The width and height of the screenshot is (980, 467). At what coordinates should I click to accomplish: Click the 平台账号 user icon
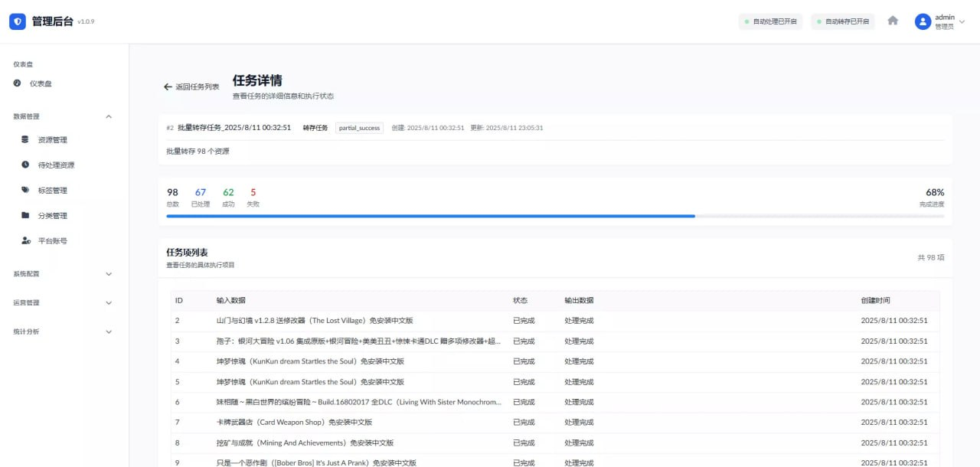pyautogui.click(x=25, y=240)
